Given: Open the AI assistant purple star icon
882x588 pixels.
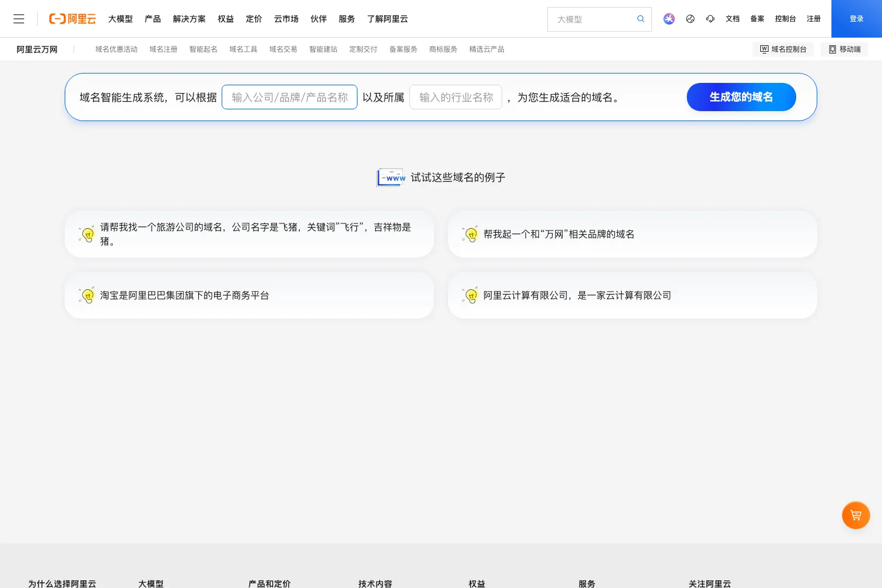Looking at the screenshot, I should click(669, 19).
